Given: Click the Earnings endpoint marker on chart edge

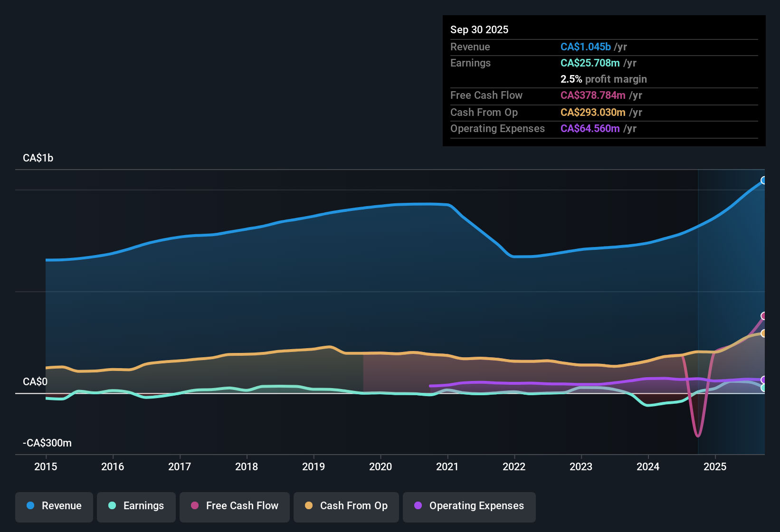Looking at the screenshot, I should (764, 388).
